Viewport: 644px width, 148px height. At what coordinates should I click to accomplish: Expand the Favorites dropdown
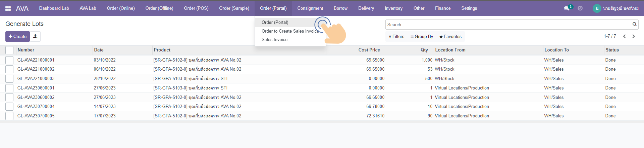[450, 36]
